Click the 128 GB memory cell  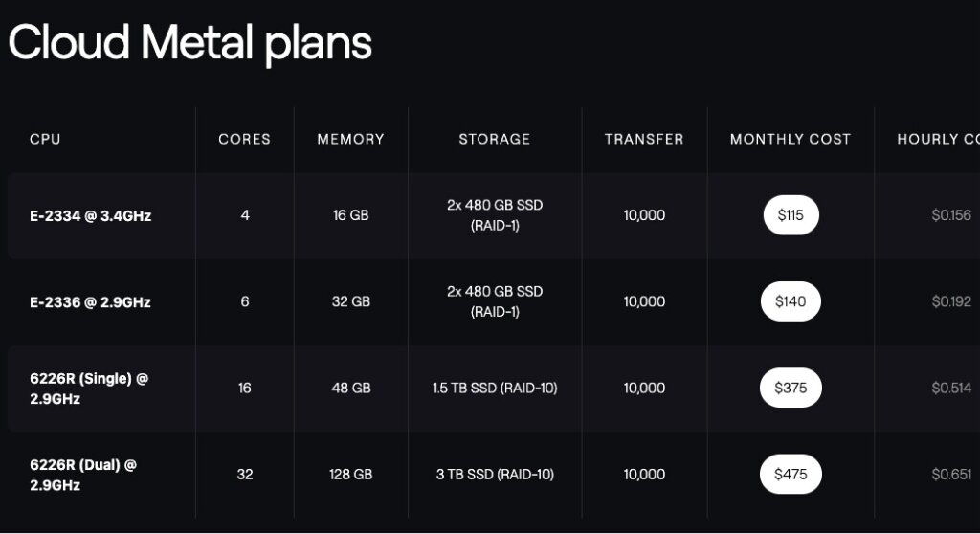click(x=350, y=474)
